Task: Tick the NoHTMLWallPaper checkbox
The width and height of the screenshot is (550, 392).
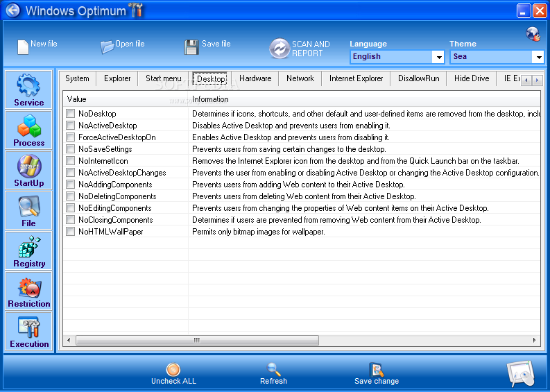Action: pos(71,231)
